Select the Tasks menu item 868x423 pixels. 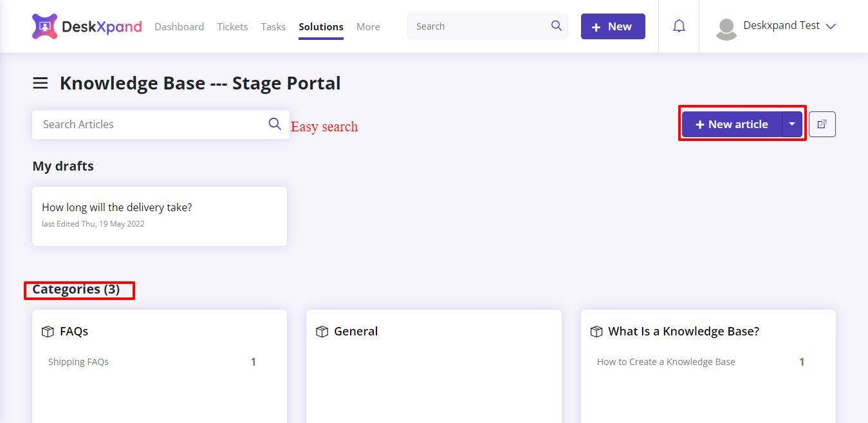(x=273, y=26)
